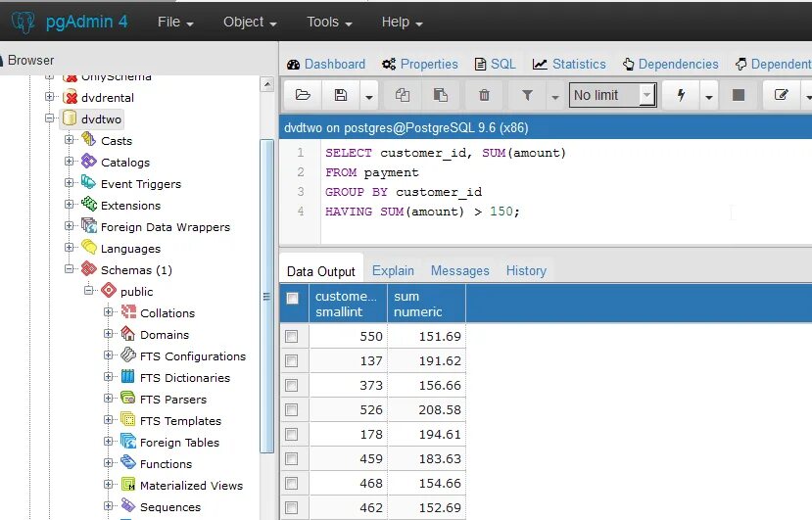Select the dvdtwo database icon
812x520 pixels.
[x=70, y=118]
